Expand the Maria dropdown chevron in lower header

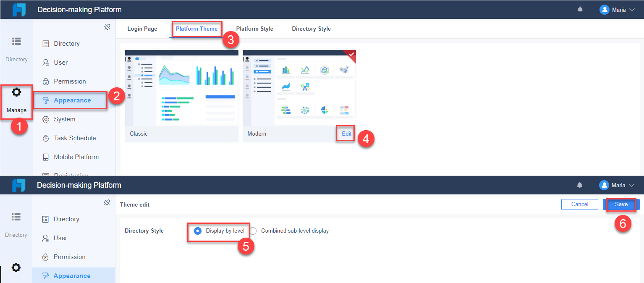pos(631,185)
